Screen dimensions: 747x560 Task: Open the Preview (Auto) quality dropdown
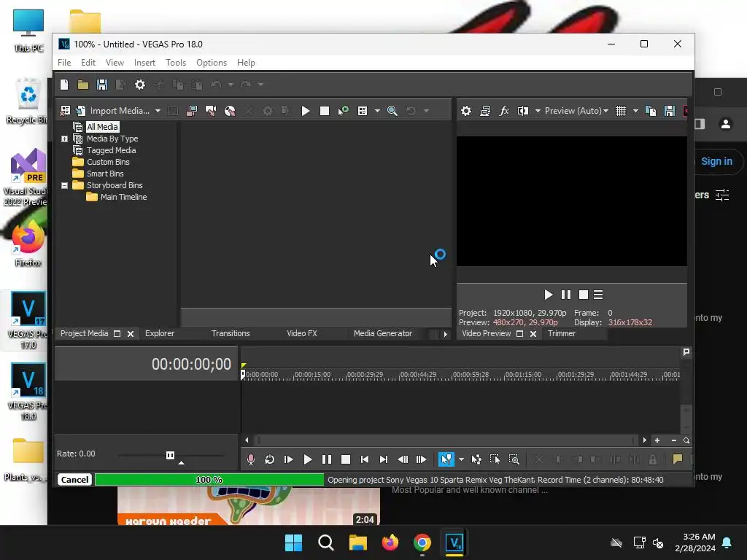click(576, 111)
